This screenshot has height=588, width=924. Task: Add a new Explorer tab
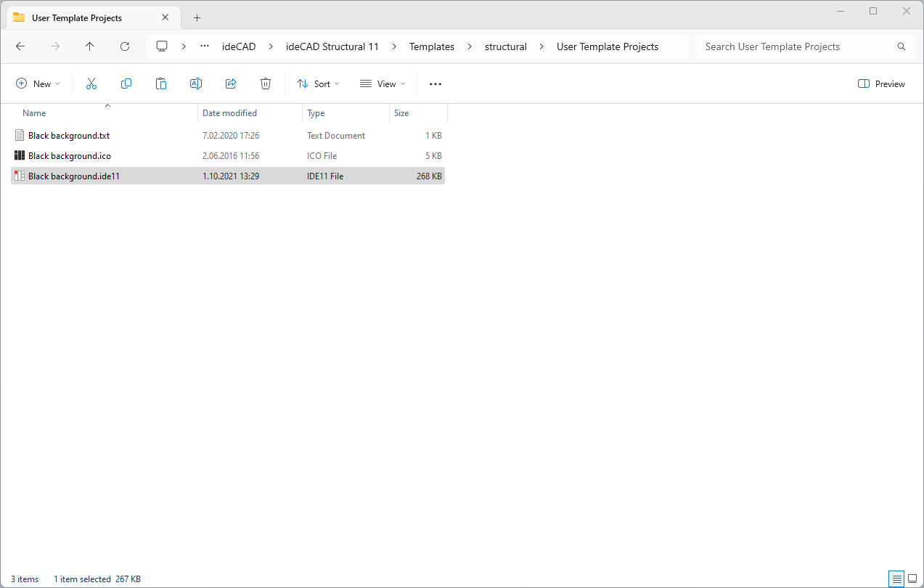tap(197, 18)
